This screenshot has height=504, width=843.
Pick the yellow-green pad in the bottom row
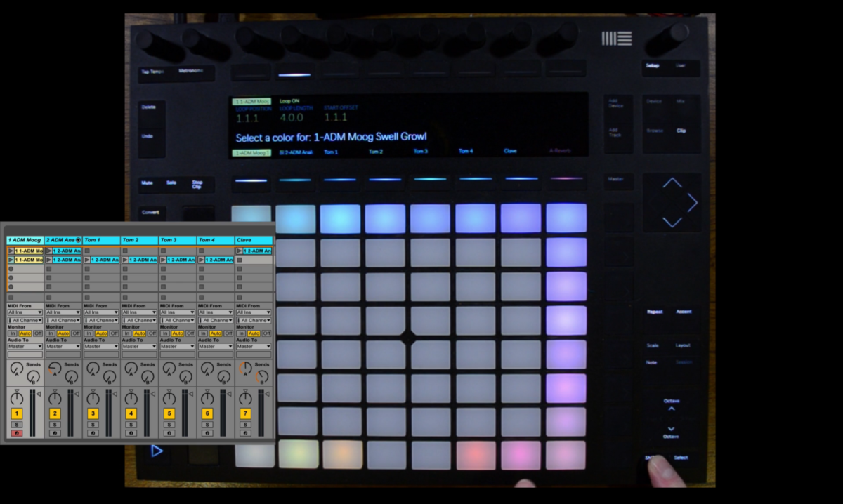pos(299,455)
